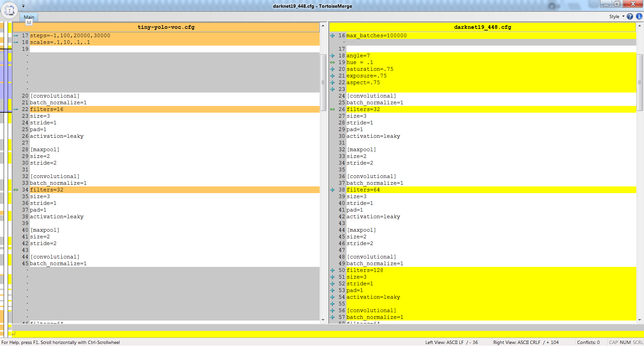Click the SCRL indicator in status bar
The image size is (644, 346).
638,342
